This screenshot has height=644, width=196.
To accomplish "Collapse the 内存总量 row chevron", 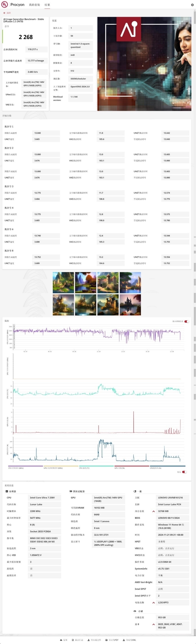I will (154, 511).
